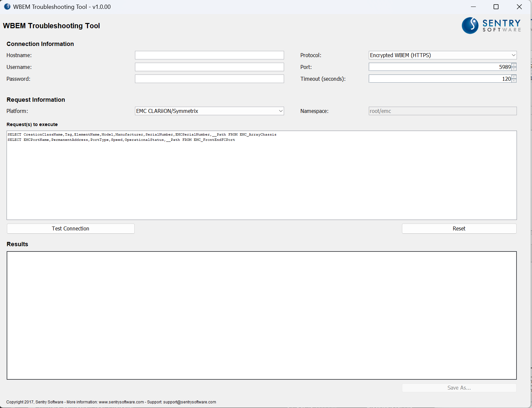Click the Timeout seconds value field
This screenshot has height=408, width=532.
point(439,79)
